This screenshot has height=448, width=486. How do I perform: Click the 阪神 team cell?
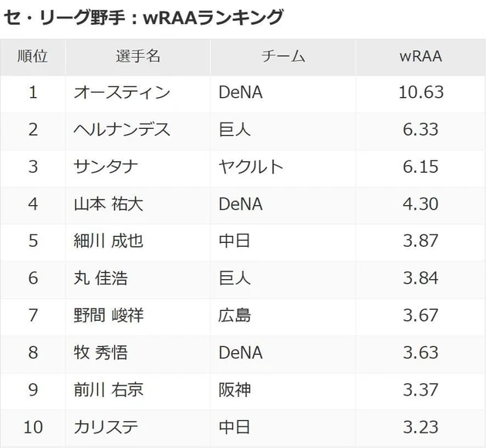pyautogui.click(x=235, y=389)
